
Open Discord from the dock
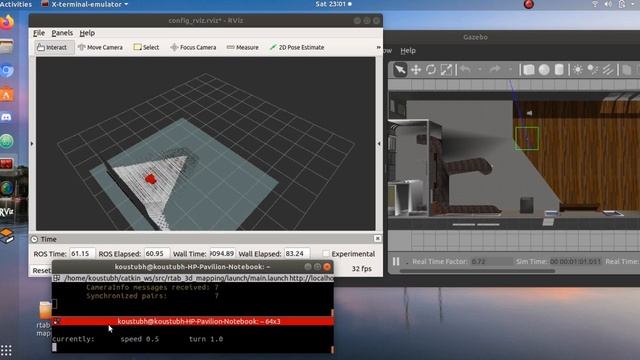point(7,118)
